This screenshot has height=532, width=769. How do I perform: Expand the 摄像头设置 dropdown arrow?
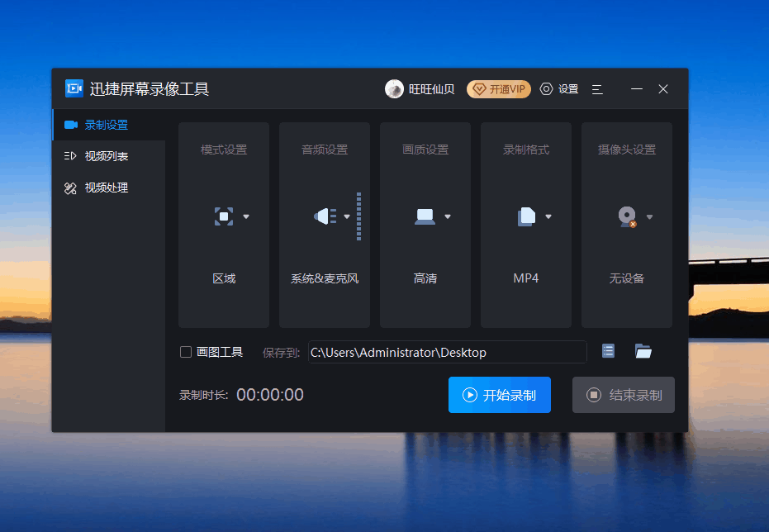(x=649, y=216)
